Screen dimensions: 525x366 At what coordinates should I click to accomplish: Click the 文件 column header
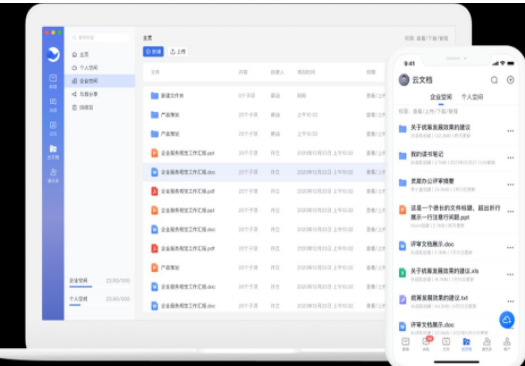click(155, 72)
